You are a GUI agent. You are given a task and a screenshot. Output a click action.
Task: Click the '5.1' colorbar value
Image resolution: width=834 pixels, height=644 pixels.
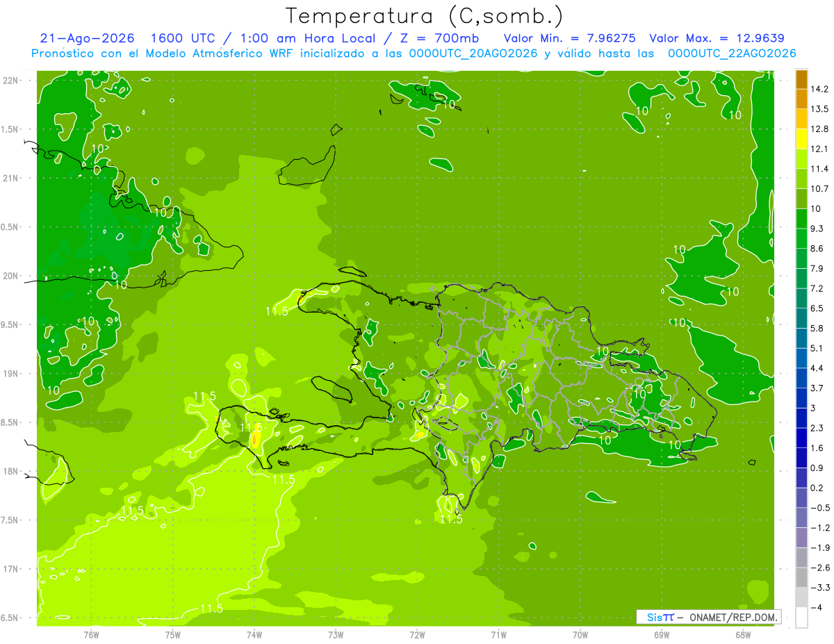coord(817,348)
